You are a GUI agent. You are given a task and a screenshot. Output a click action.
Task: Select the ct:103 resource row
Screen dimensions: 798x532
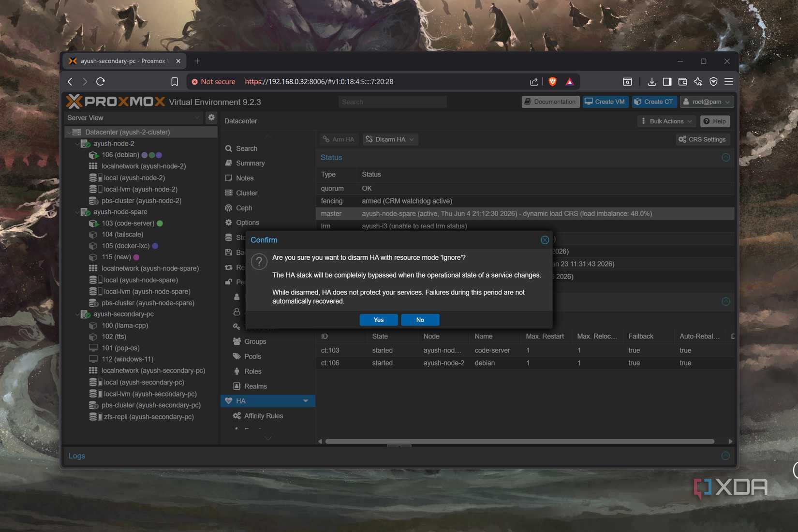525,350
